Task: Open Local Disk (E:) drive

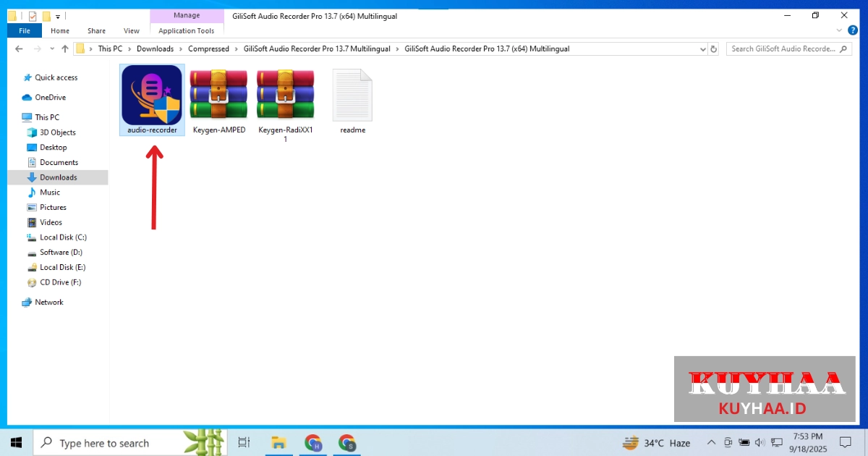Action: tap(57, 267)
